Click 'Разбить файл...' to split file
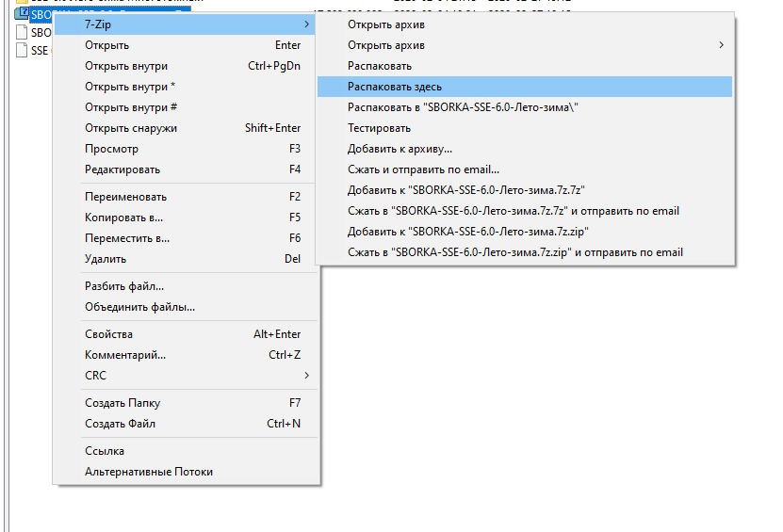783x532 pixels. 124,286
